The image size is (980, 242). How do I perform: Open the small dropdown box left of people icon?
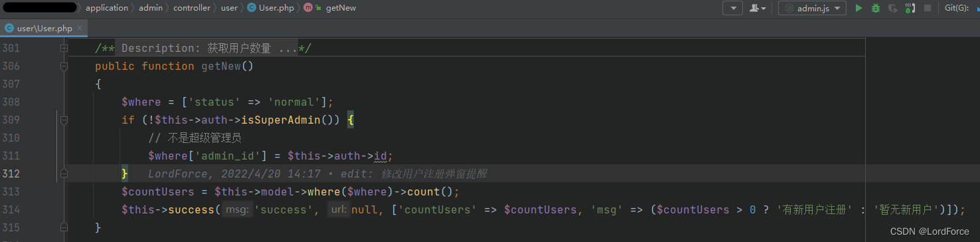[733, 8]
